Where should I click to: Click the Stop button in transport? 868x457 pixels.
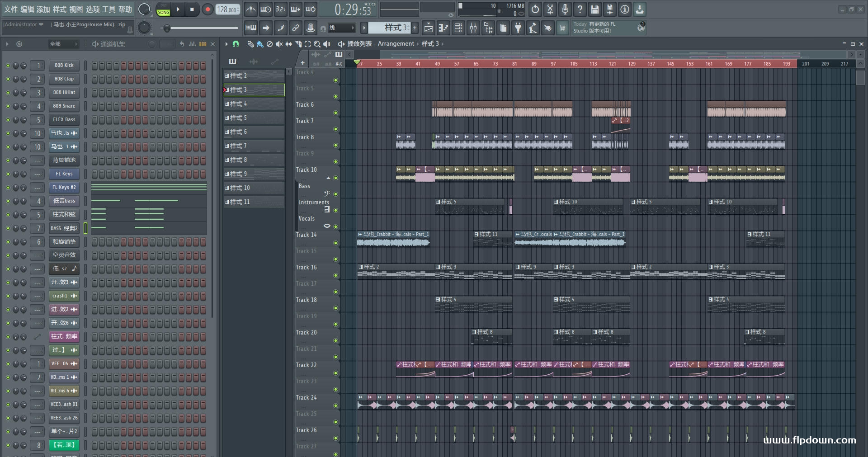[192, 9]
